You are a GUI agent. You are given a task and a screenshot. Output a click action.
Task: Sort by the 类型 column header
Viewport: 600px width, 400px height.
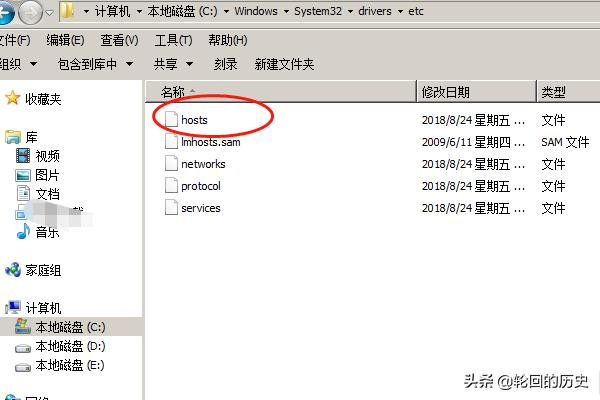click(568, 92)
